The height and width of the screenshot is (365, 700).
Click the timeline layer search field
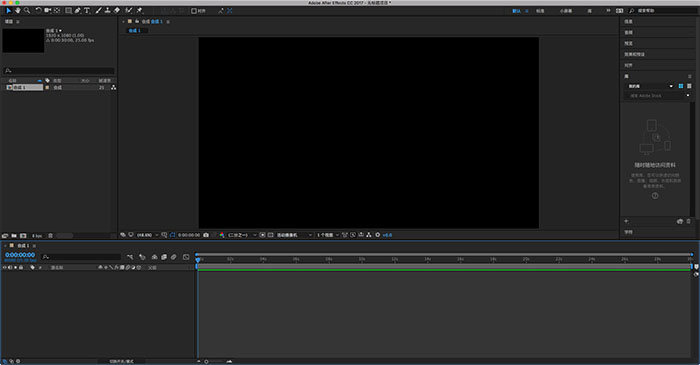(x=81, y=257)
